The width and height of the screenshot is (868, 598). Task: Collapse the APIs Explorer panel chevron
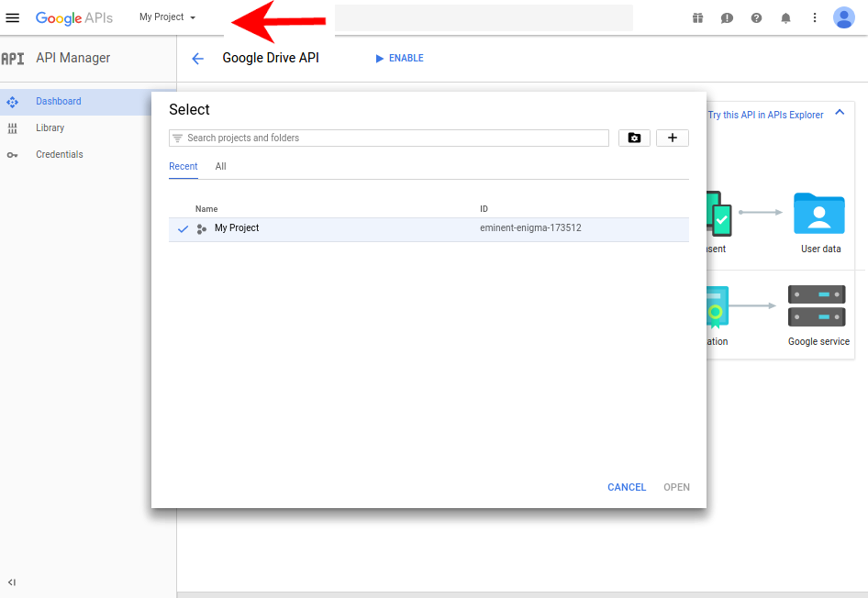pos(840,112)
